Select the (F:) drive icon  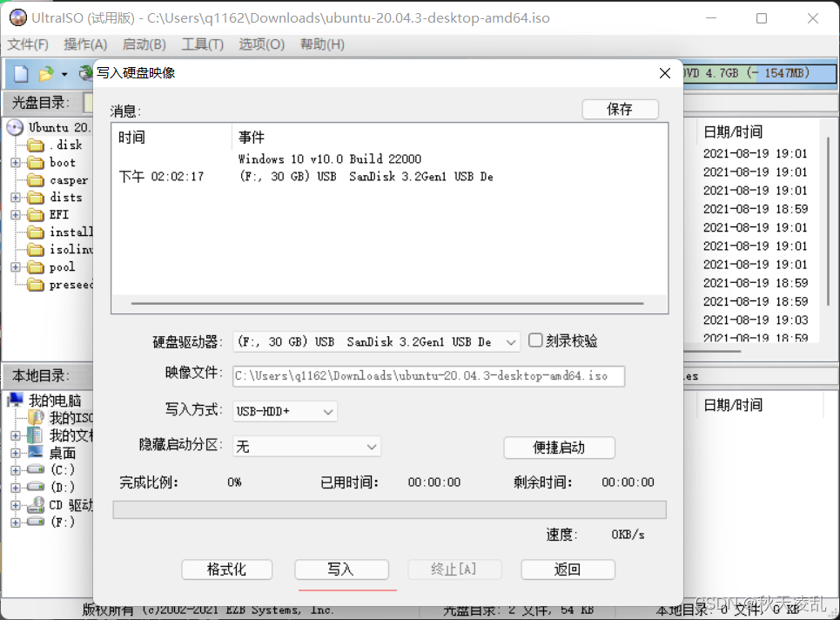point(36,522)
